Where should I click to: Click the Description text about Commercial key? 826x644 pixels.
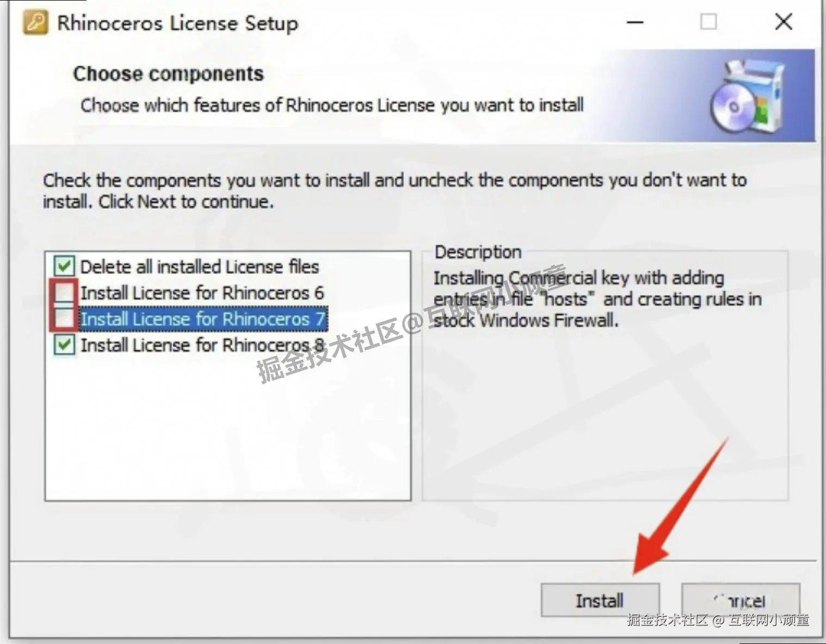[597, 299]
